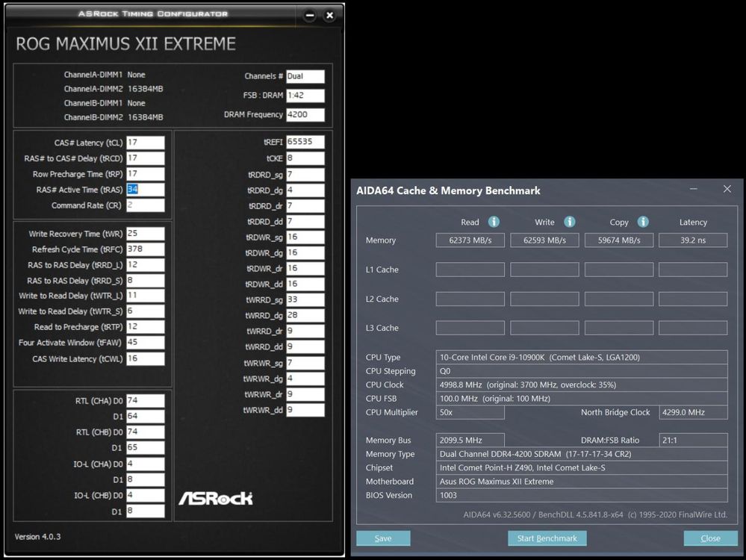
Task: Click Memory Copy result 59674 MB/s
Action: coord(619,240)
